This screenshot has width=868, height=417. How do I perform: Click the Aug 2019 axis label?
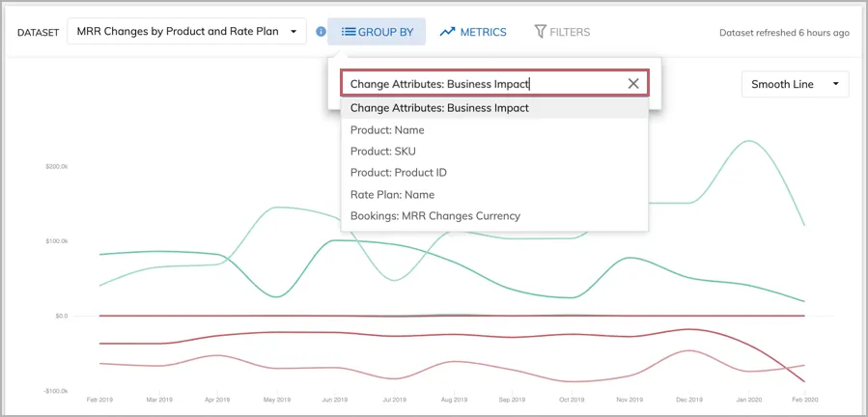pos(453,400)
